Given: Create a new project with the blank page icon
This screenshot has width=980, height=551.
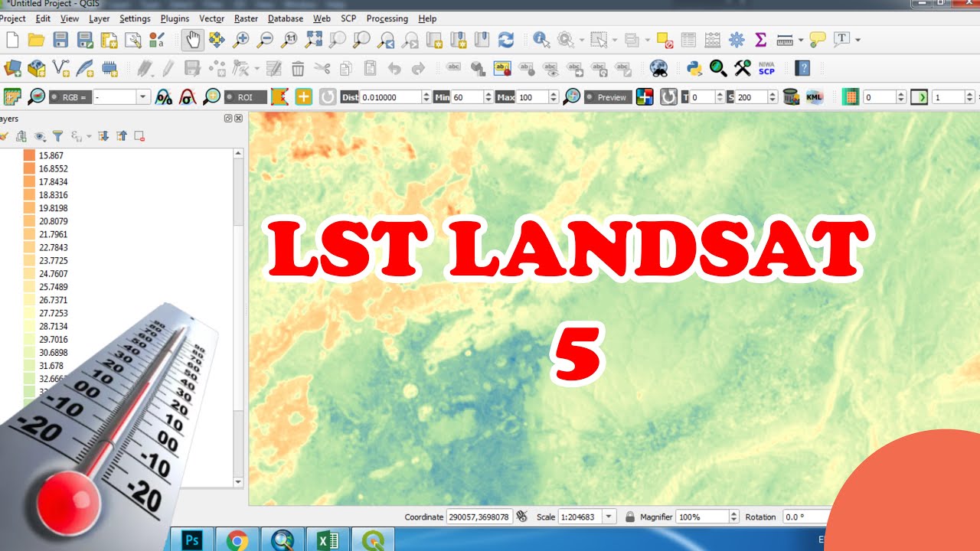Looking at the screenshot, I should (x=11, y=39).
